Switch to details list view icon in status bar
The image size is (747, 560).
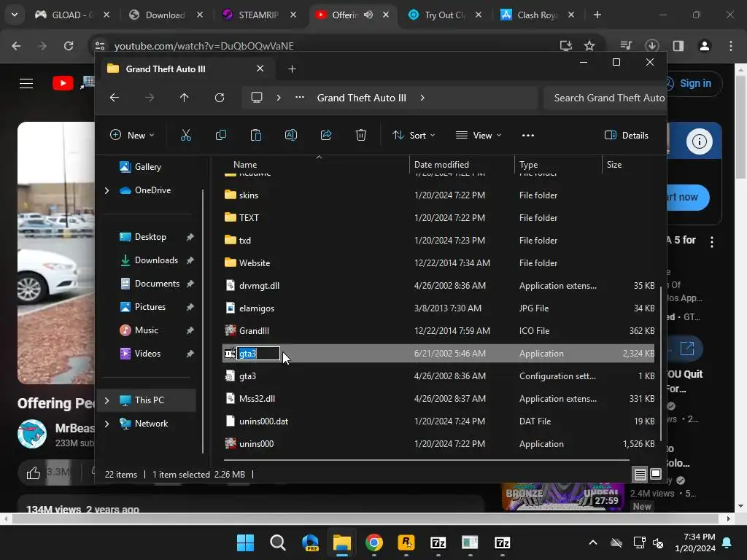640,474
